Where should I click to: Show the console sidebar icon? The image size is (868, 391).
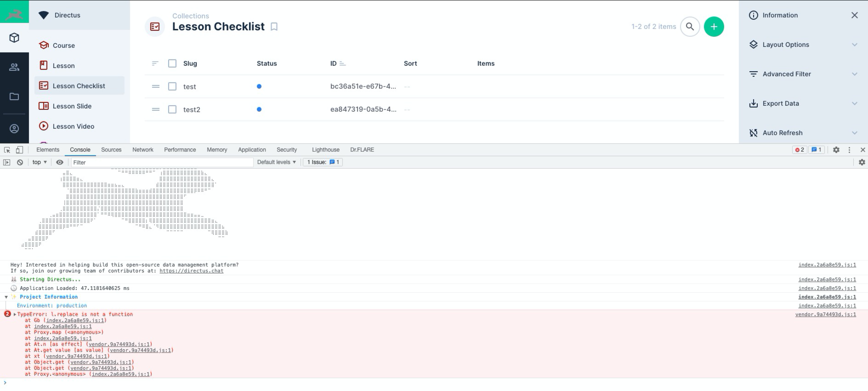(7, 162)
